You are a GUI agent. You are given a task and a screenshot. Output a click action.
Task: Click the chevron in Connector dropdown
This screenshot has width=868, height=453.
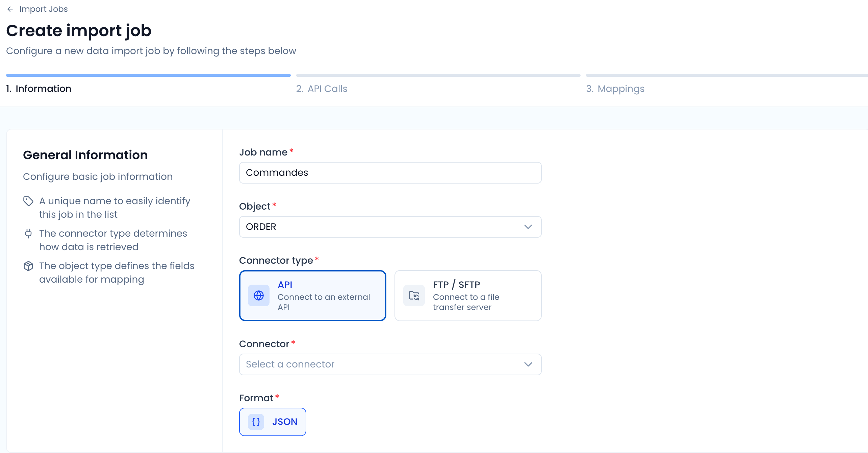528,364
